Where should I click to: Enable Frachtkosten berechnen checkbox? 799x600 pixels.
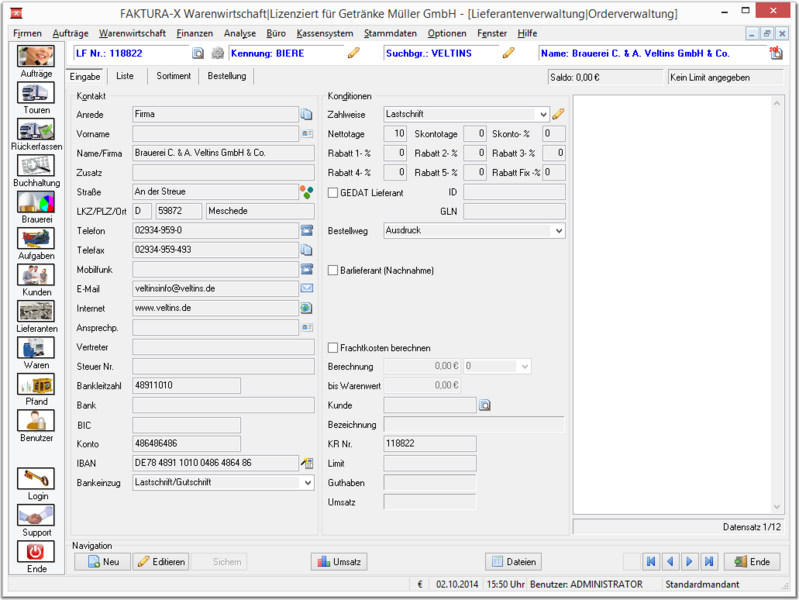coord(333,348)
